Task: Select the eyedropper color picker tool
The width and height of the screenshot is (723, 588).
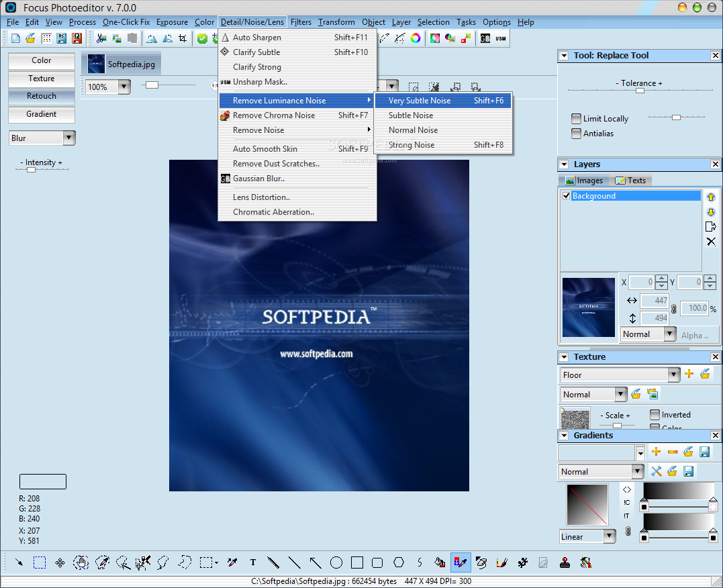Action: tap(232, 562)
